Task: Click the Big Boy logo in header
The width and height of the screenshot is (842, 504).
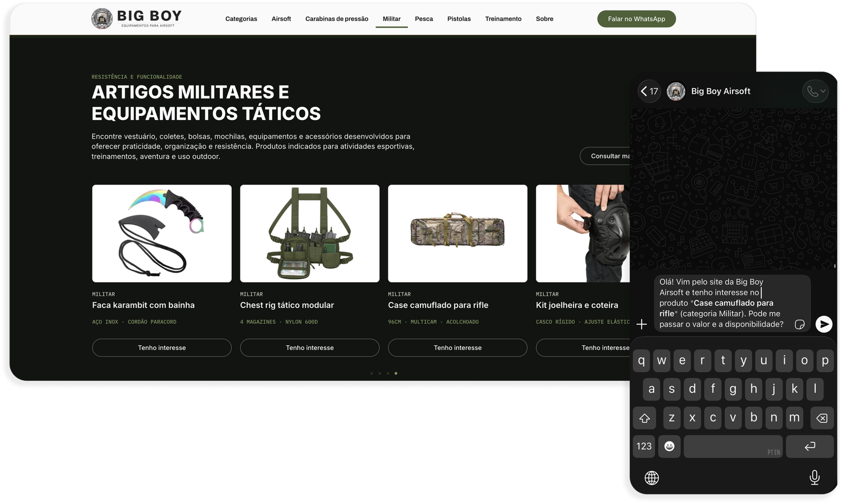Action: (137, 18)
